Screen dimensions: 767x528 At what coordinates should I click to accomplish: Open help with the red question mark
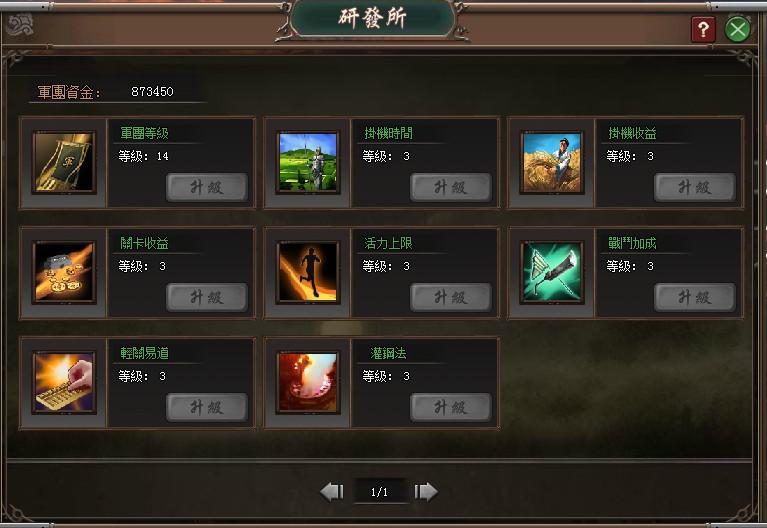click(703, 29)
